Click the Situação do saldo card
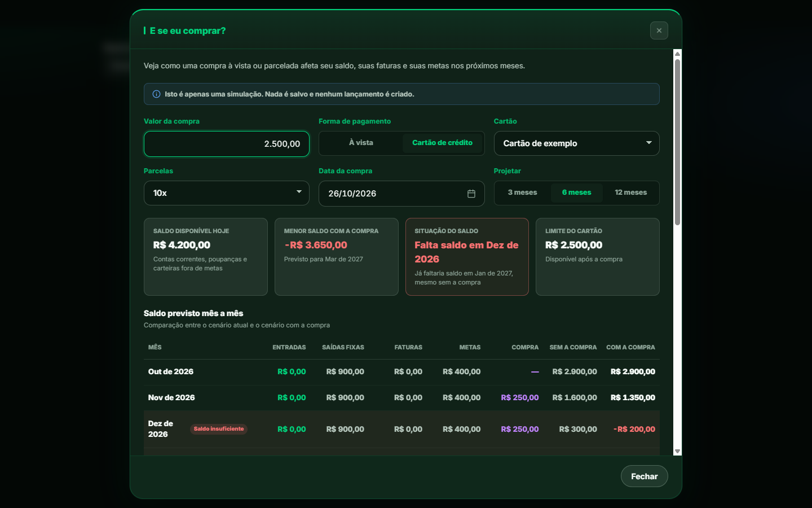Viewport: 812px width, 508px height. click(x=467, y=257)
